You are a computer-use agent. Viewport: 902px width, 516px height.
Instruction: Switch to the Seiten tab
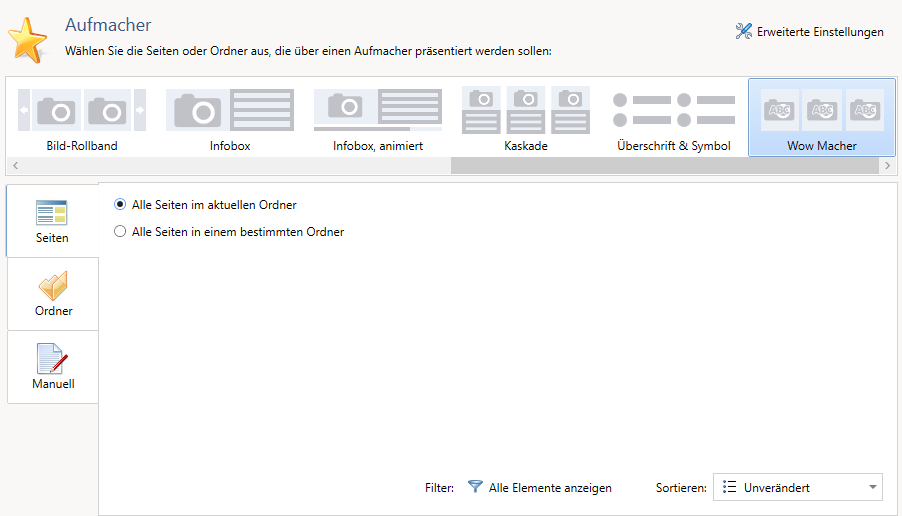(x=53, y=221)
